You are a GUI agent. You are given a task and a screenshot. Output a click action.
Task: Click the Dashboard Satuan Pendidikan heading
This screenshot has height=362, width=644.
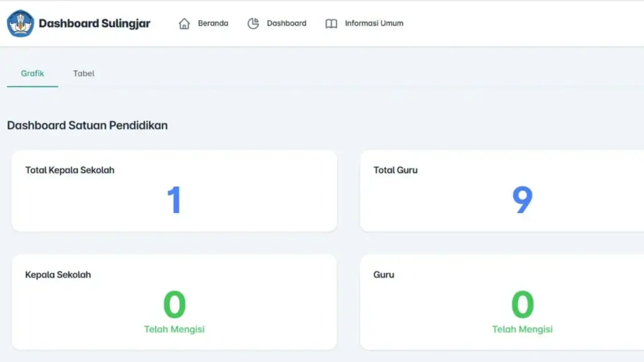(x=87, y=125)
